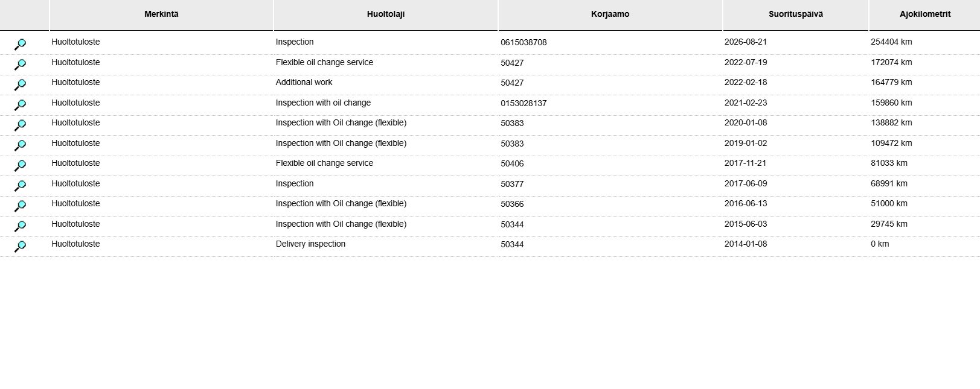
Task: Click magnifier icon for 172074 km service
Action: click(x=20, y=65)
